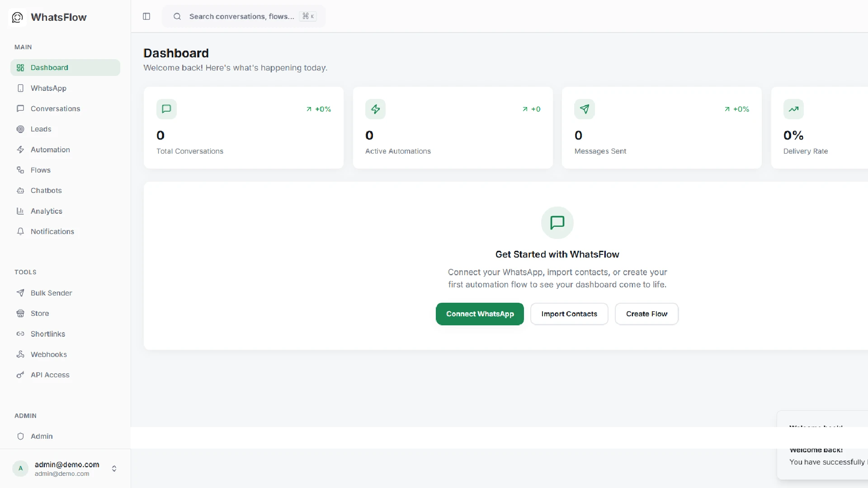Click the API Access key icon
Screen dimensions: 868x488
click(x=20, y=375)
